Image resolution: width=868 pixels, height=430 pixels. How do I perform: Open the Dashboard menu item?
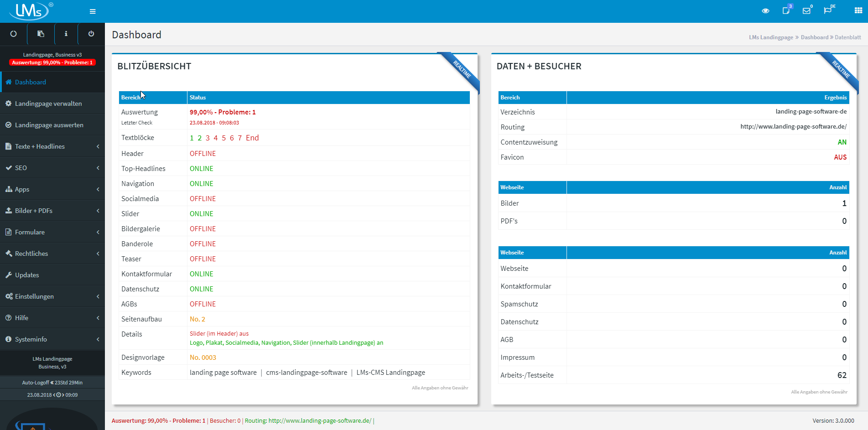click(30, 82)
